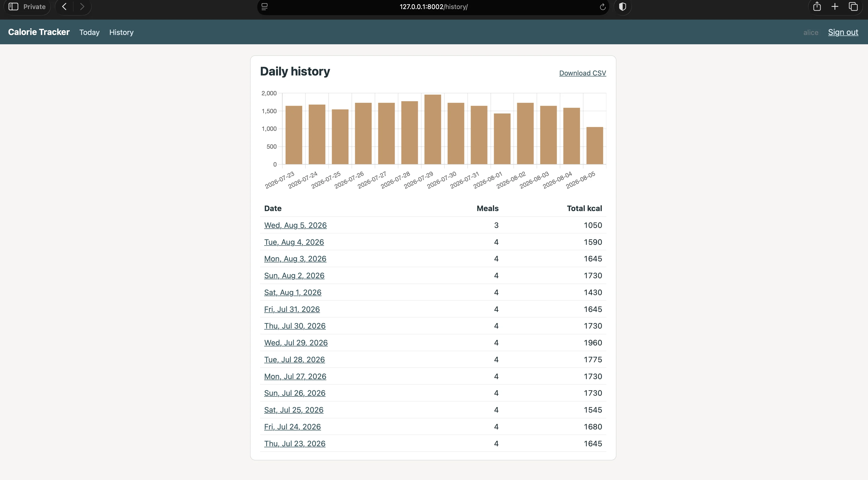Select the 1050 kcal total value
This screenshot has height=480, width=868.
coord(593,225)
